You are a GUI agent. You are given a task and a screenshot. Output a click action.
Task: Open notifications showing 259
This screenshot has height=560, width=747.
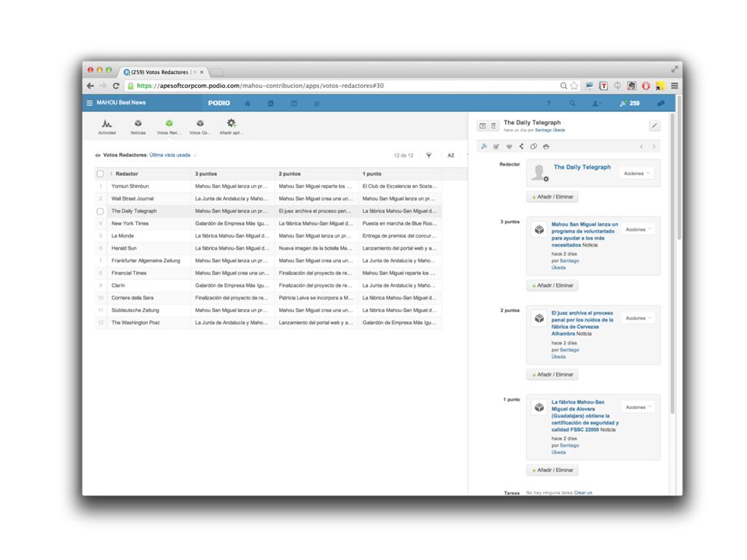[x=630, y=103]
